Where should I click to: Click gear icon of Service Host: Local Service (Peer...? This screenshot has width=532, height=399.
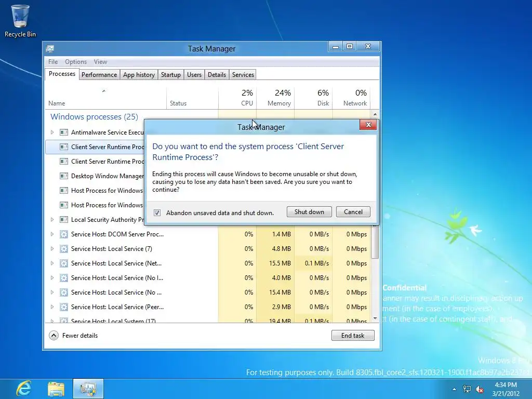pos(64,307)
